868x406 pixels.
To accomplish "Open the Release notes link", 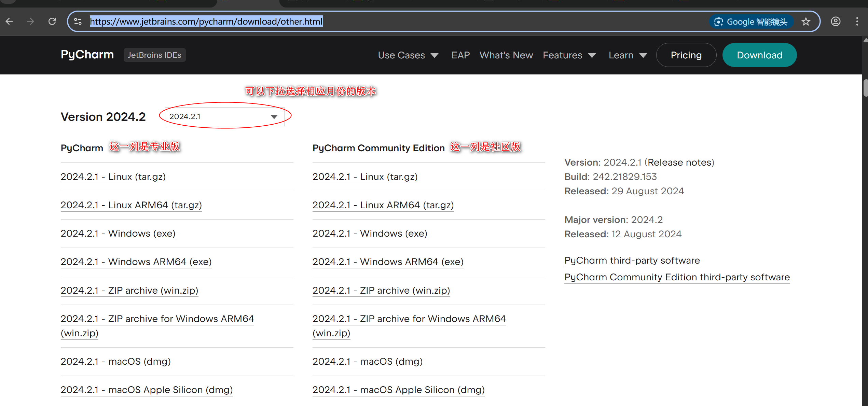I will (679, 163).
